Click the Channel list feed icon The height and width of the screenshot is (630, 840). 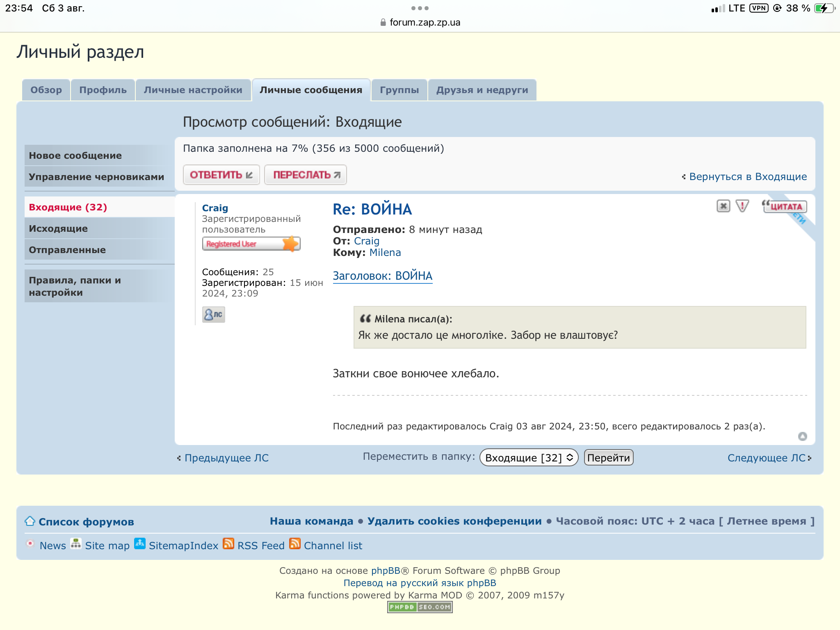pos(295,544)
